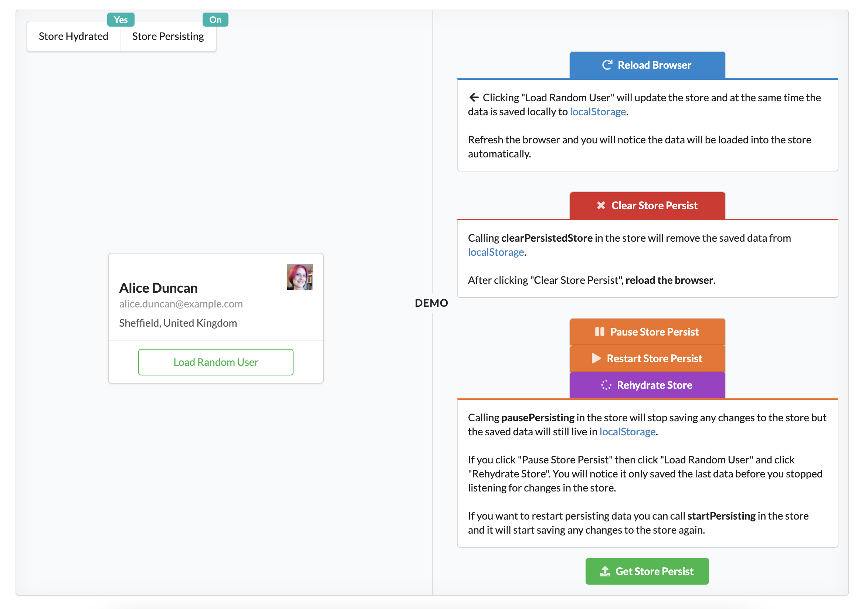The width and height of the screenshot is (868, 609).
Task: Click the green 'Yes' hydrated badge
Action: pyautogui.click(x=121, y=20)
